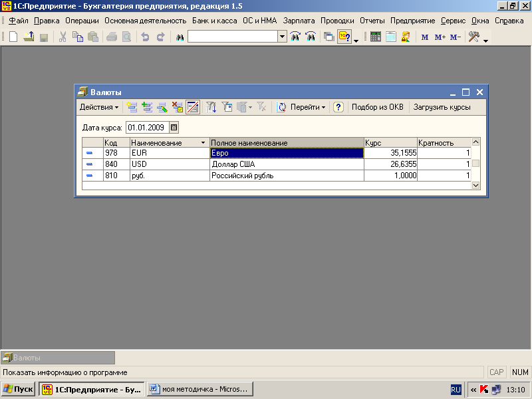Expand toolbar options arrow after tools icon
The height and width of the screenshot is (399, 532).
tap(485, 41)
